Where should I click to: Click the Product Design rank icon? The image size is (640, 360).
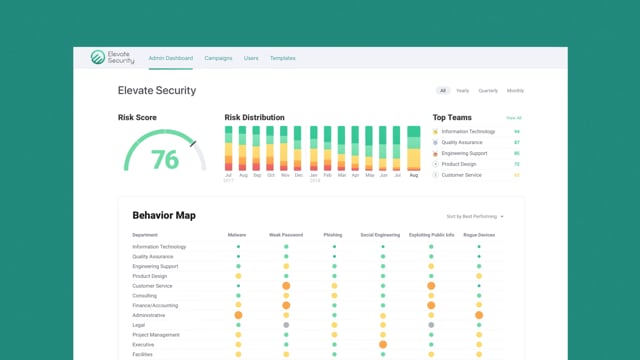pos(435,164)
